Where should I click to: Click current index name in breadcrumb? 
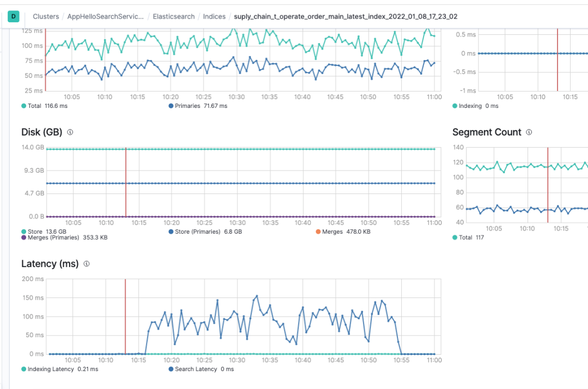click(345, 16)
